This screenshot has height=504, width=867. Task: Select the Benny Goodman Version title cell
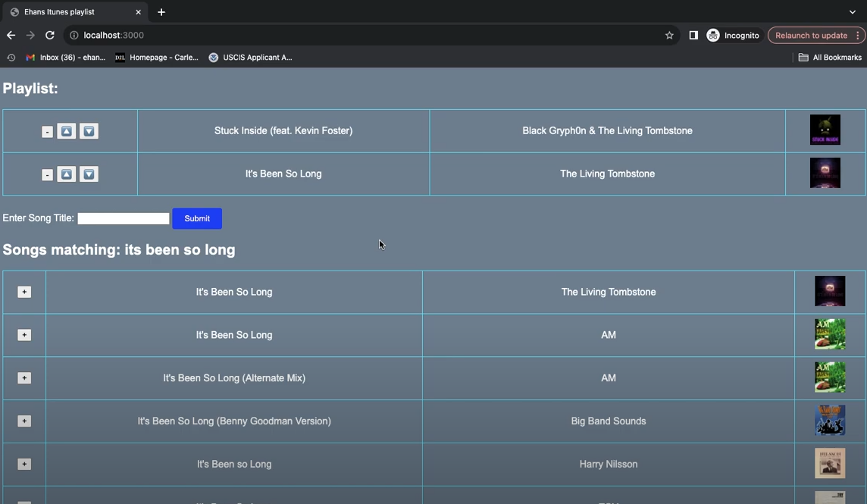tap(234, 421)
